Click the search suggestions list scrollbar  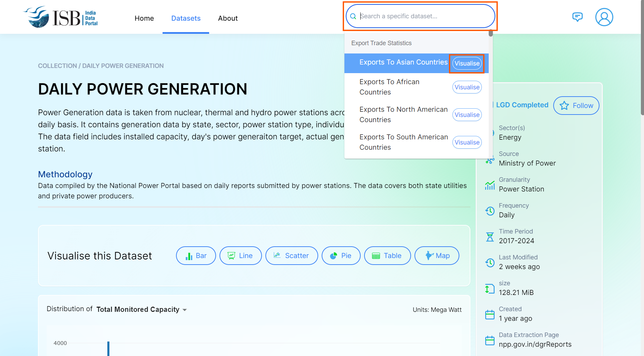[490, 33]
